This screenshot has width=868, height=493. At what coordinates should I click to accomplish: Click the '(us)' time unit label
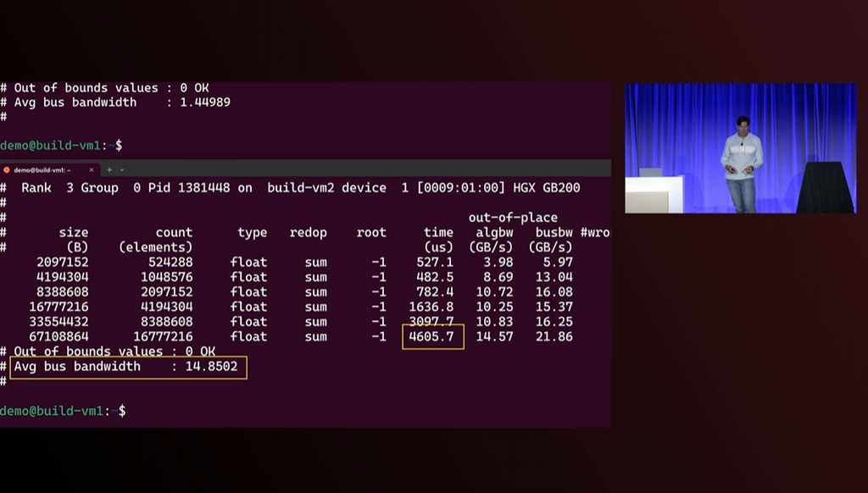pyautogui.click(x=438, y=247)
